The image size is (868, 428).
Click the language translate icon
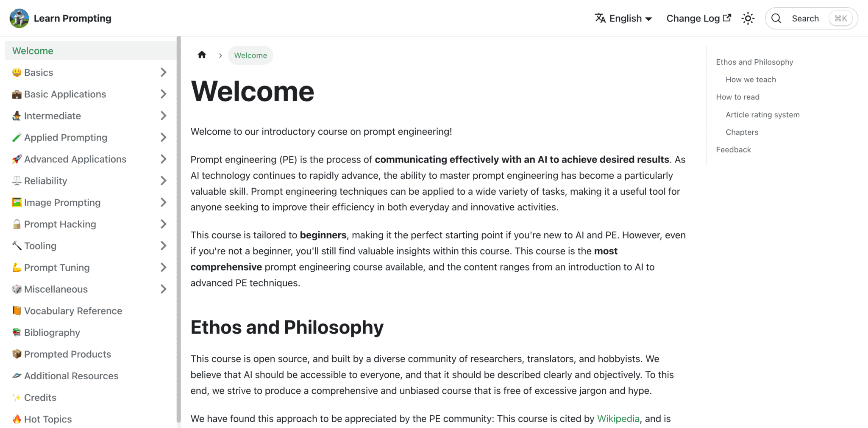pyautogui.click(x=600, y=18)
